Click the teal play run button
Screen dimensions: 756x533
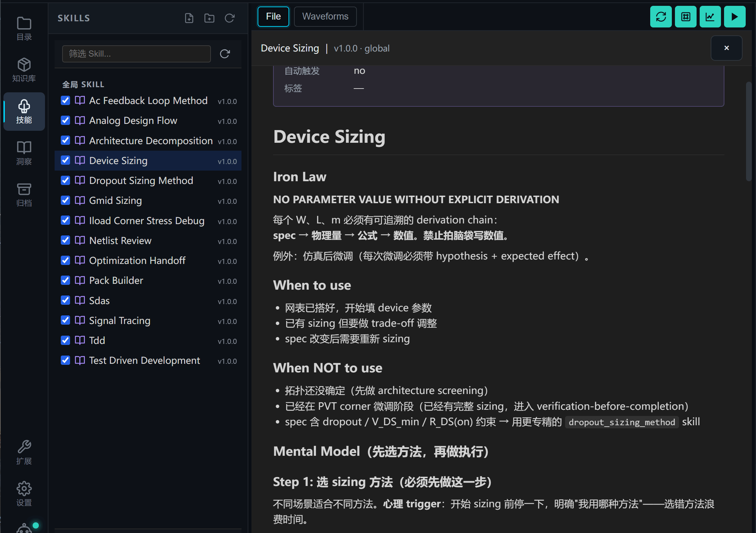[735, 16]
